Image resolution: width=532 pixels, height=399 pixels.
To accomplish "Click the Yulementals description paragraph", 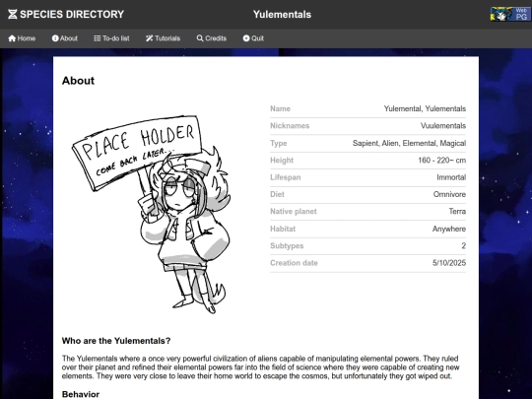I will (260, 367).
